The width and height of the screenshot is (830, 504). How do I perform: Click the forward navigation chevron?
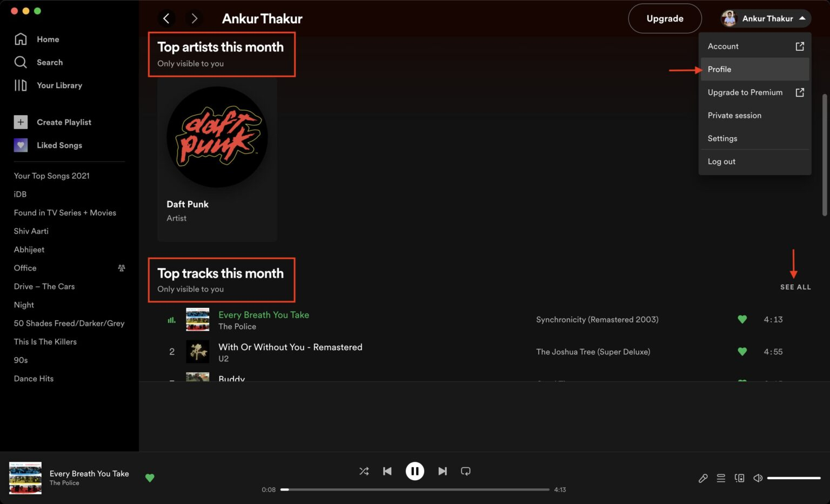point(194,18)
